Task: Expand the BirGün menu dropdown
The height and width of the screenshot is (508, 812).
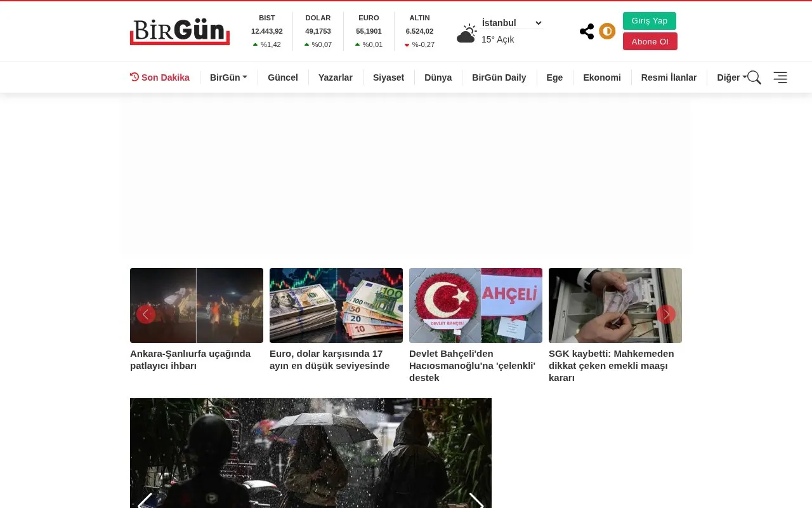Action: tap(228, 77)
